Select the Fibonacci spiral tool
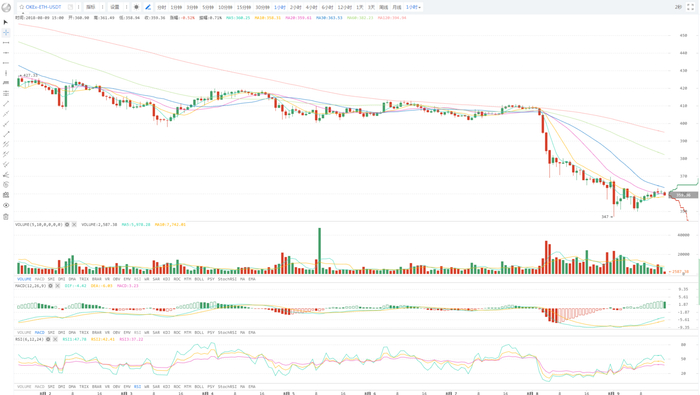The image size is (700, 395). [6, 184]
